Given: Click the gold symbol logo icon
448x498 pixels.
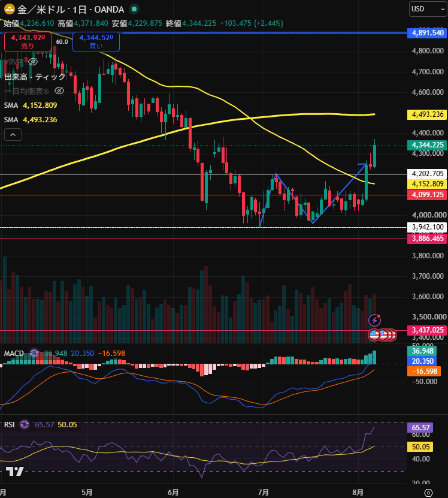Looking at the screenshot, I should [9, 9].
